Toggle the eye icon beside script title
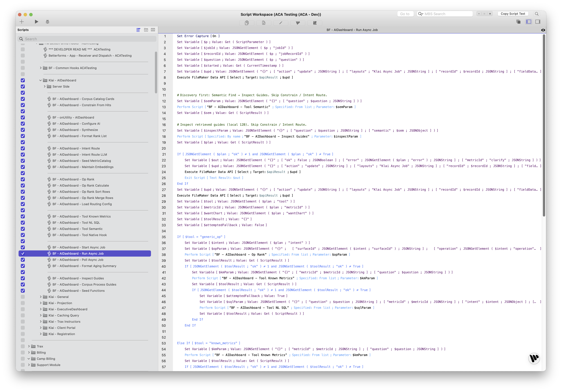Screen dimensions: 562x392 (x=543, y=30)
